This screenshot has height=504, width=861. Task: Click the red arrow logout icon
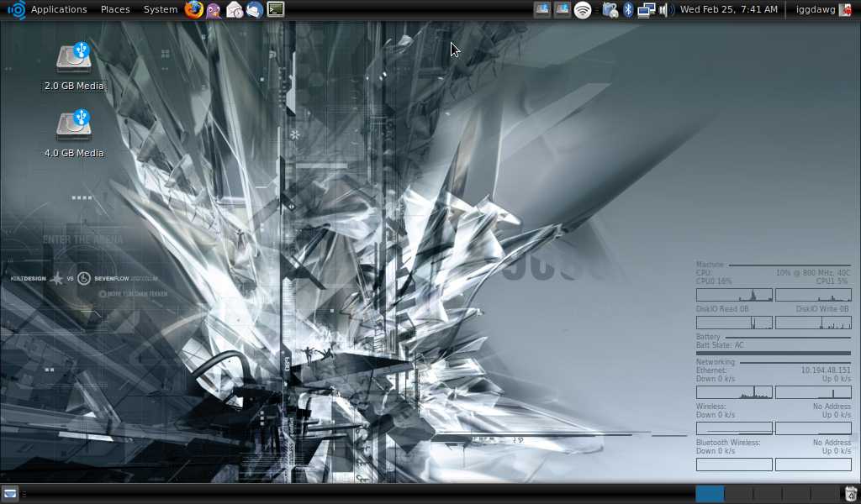(x=846, y=10)
